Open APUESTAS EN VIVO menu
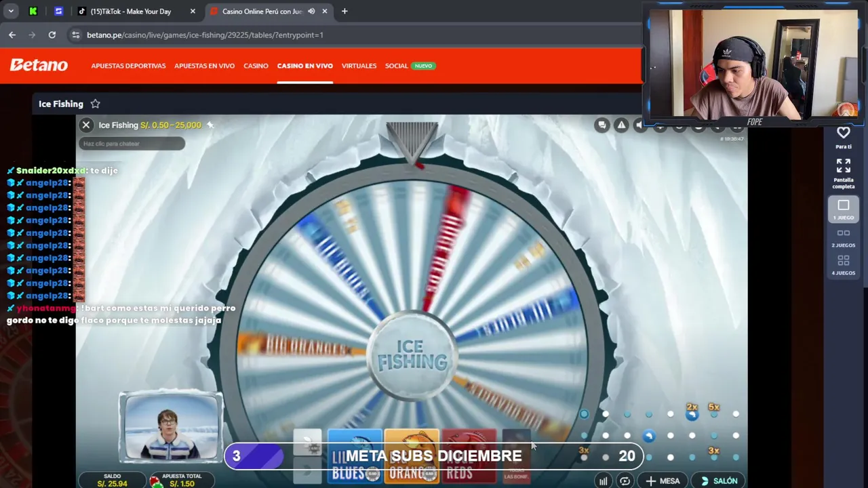Screen dimensions: 868x488 pos(204,66)
